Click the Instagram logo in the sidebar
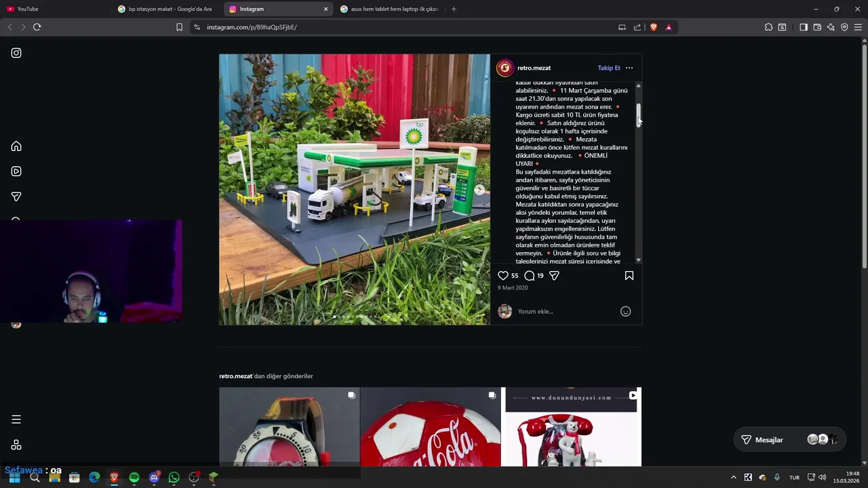868x488 pixels. point(16,53)
